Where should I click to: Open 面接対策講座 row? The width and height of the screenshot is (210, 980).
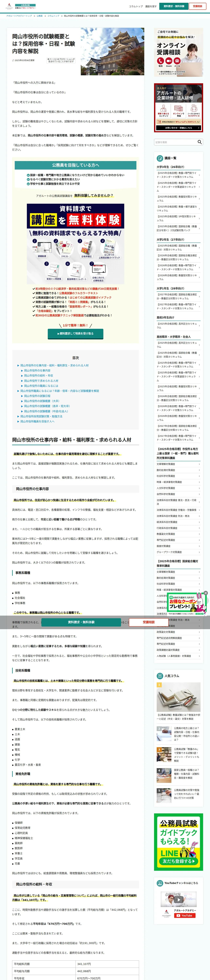click(178, 546)
